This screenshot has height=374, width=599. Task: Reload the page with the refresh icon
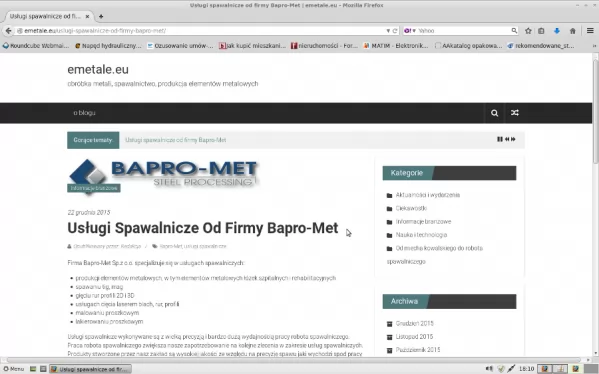(x=395, y=31)
